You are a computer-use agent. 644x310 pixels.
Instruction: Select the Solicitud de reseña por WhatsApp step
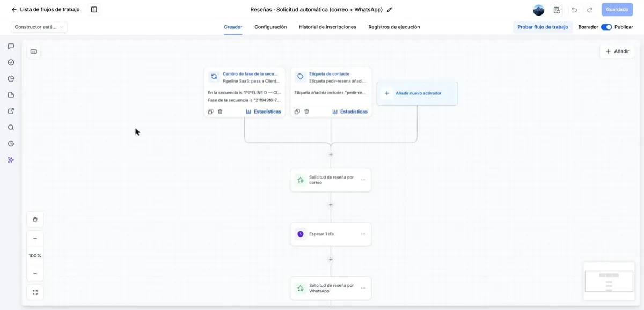click(331, 289)
